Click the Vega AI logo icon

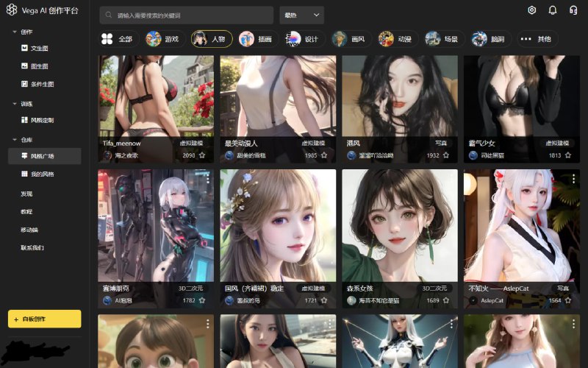pyautogui.click(x=12, y=10)
